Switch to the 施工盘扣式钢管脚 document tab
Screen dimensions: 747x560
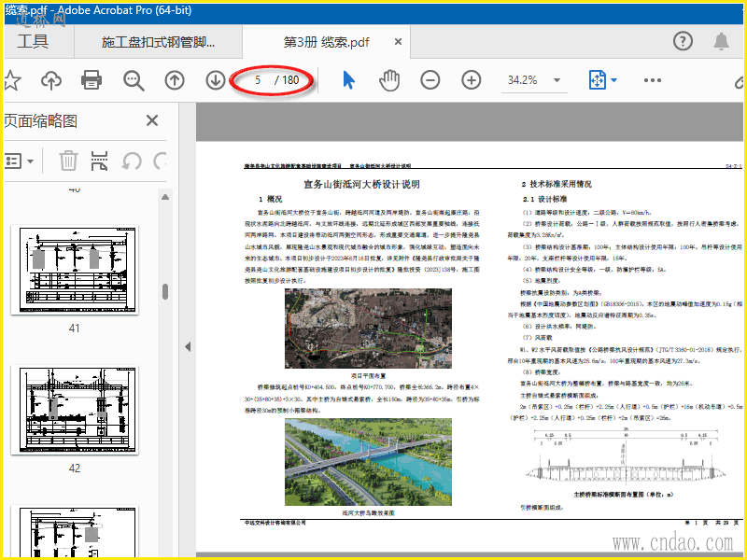pos(158,42)
